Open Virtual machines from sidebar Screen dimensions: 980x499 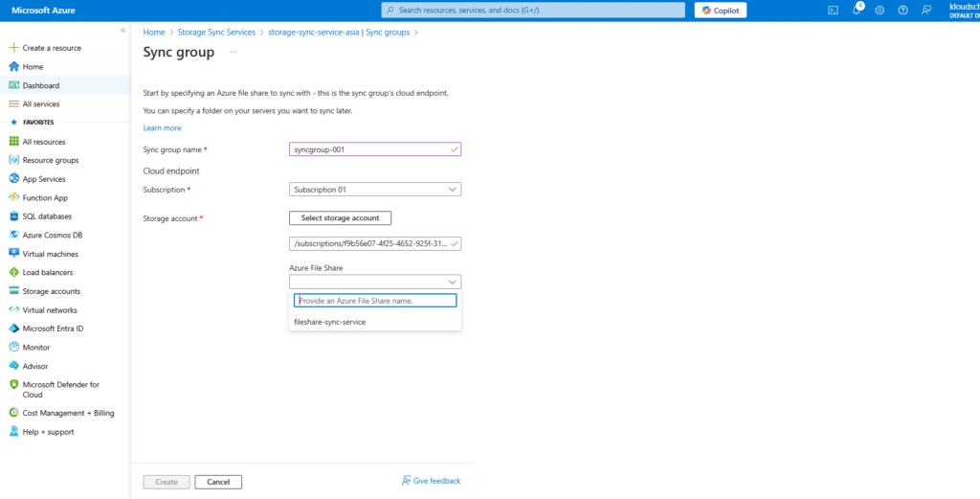click(x=50, y=254)
